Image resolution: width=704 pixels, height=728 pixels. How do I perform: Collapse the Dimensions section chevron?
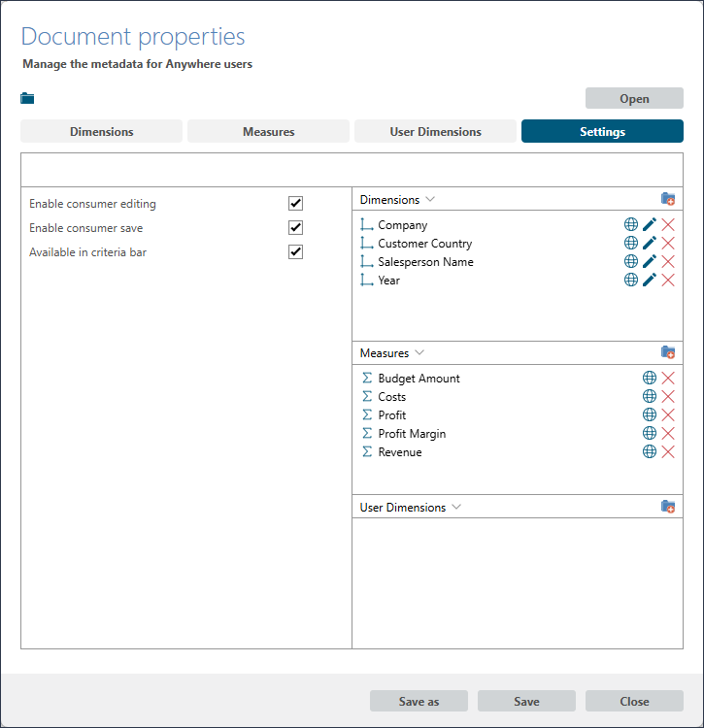[x=430, y=199]
